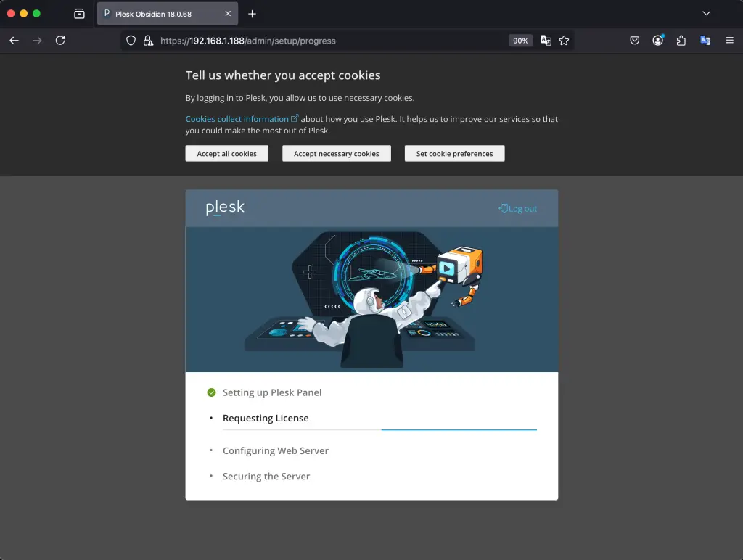Open the Firefox account profile icon
Screen dimensions: 743x560
(x=658, y=41)
